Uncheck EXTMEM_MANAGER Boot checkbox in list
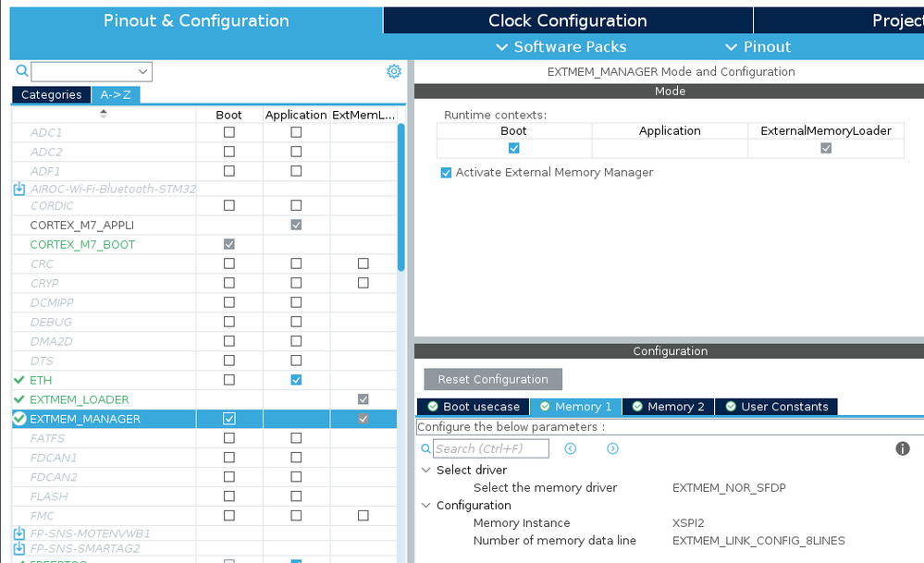Image resolution: width=924 pixels, height=563 pixels. click(x=229, y=419)
